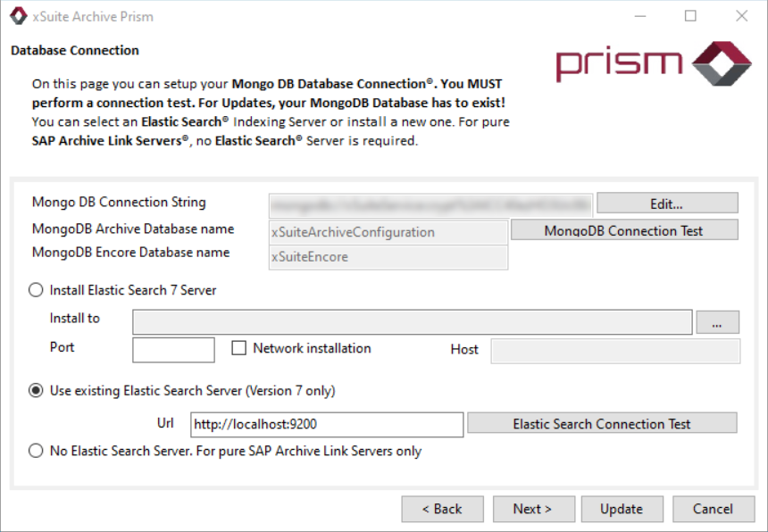
Task: Minimize the installer window
Action: (x=639, y=16)
